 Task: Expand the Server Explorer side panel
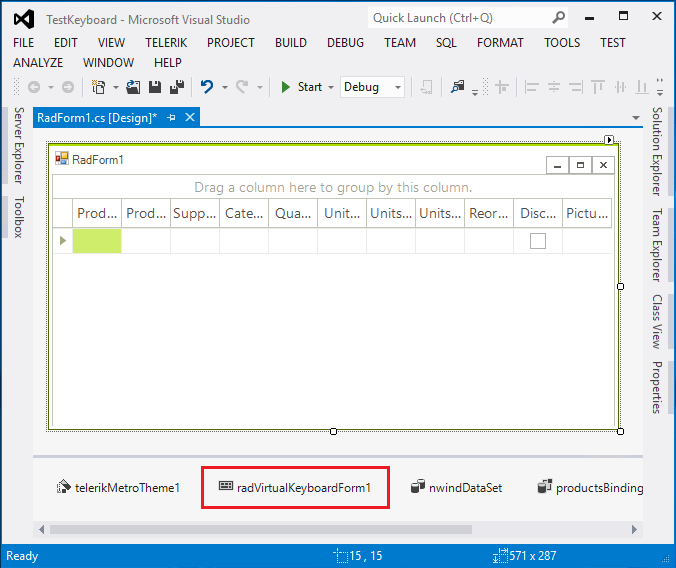[x=19, y=145]
